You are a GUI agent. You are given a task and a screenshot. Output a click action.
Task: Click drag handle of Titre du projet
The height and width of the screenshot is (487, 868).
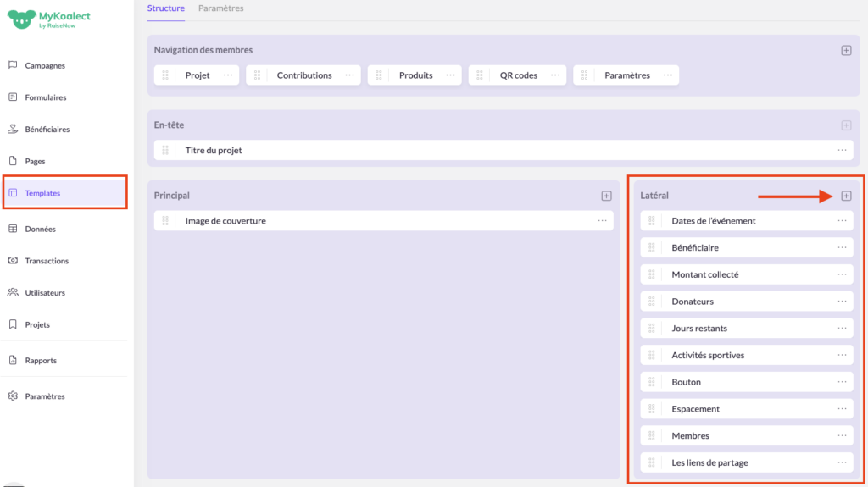[165, 150]
